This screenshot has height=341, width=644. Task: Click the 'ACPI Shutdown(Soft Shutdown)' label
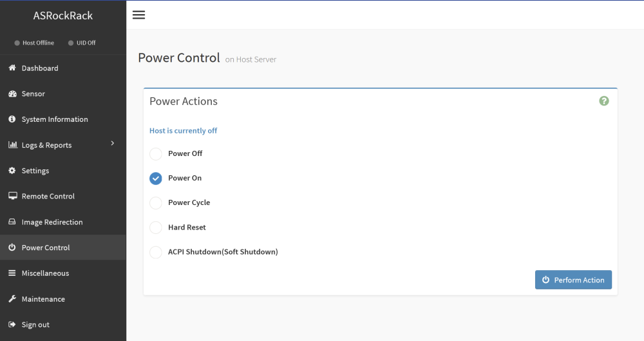click(x=223, y=252)
